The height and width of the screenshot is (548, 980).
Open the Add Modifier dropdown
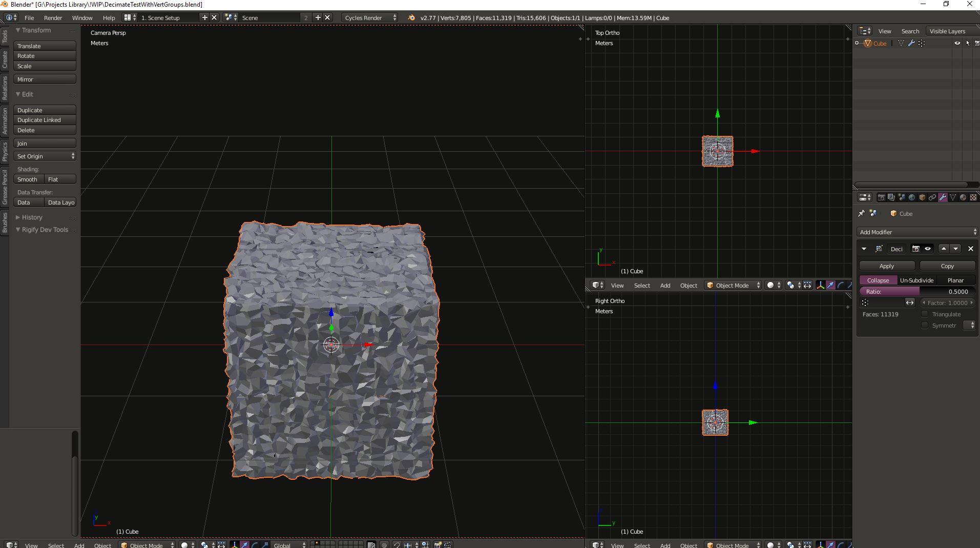click(x=918, y=232)
